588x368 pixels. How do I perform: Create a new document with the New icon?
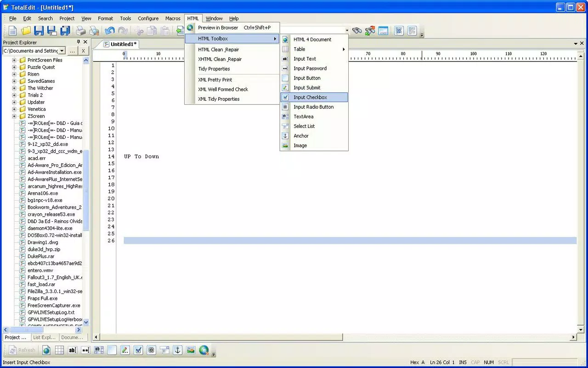click(13, 31)
